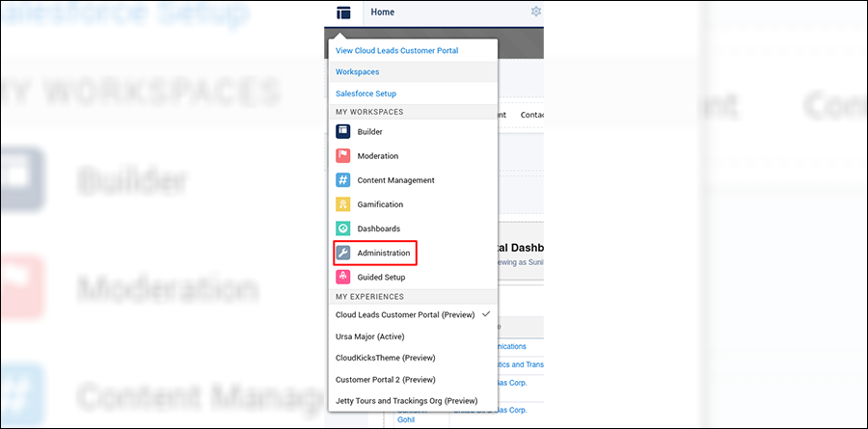Open Salesforce Setup link
Screen dimensions: 868x429
[366, 94]
